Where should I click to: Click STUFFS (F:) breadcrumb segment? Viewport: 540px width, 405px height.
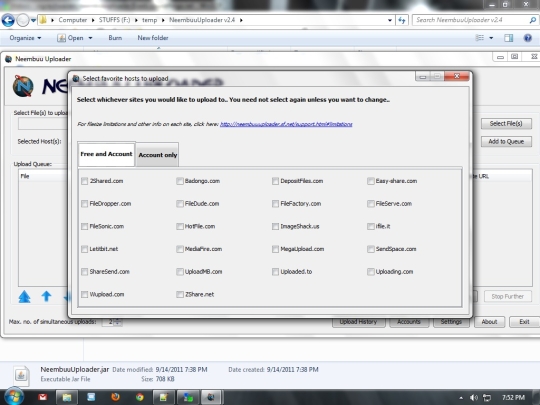point(114,20)
